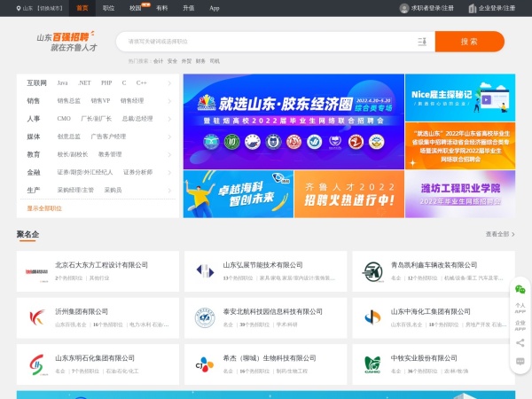Click the 中牧实业 company logo
532x399 pixels.
click(372, 364)
